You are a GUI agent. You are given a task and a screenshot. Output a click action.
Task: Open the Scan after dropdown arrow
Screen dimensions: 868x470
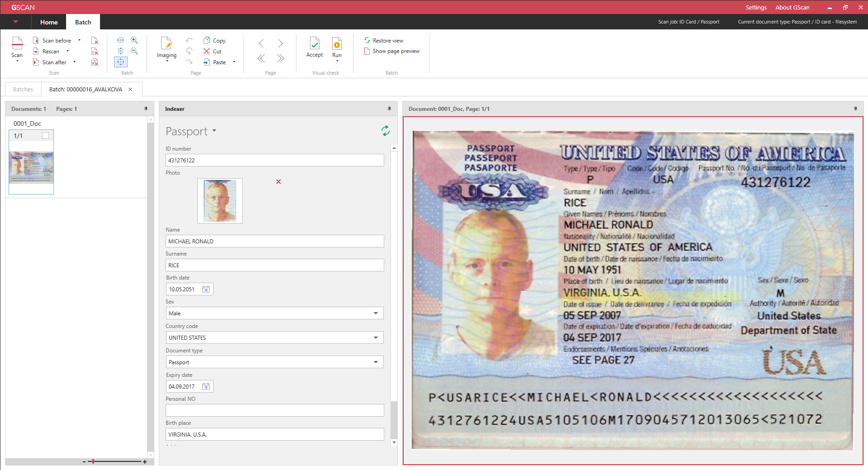pyautogui.click(x=74, y=62)
